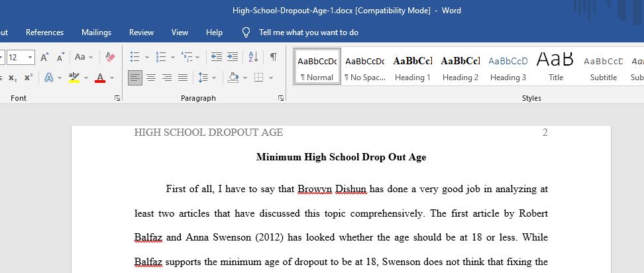Click the Text Effects outlined A icon
This screenshot has width=644, height=273.
point(49,78)
